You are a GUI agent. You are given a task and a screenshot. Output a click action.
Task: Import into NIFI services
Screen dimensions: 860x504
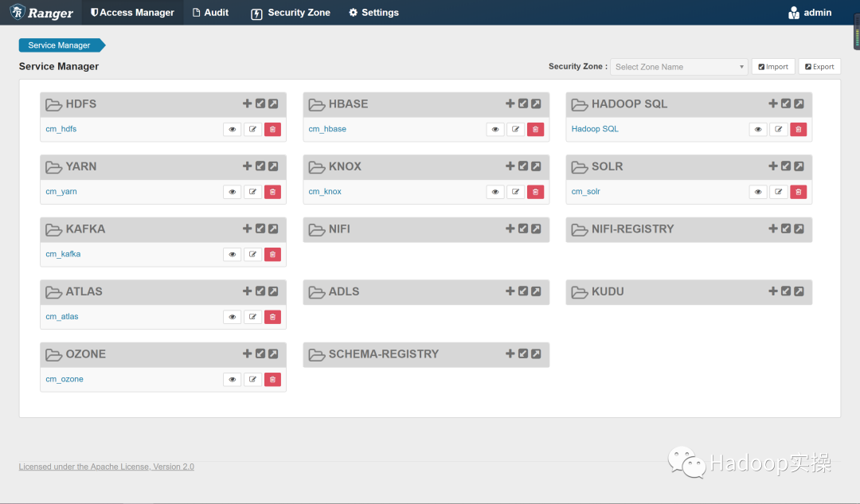[x=523, y=229]
